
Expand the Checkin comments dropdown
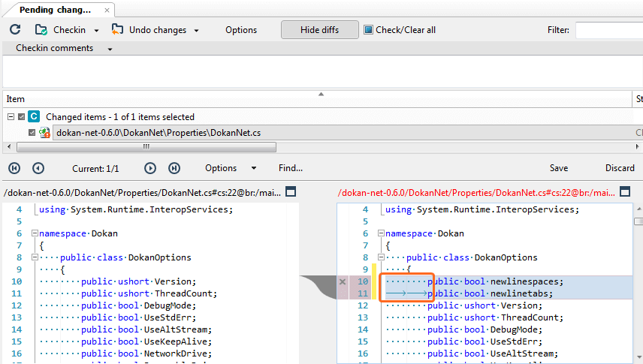[x=110, y=50]
